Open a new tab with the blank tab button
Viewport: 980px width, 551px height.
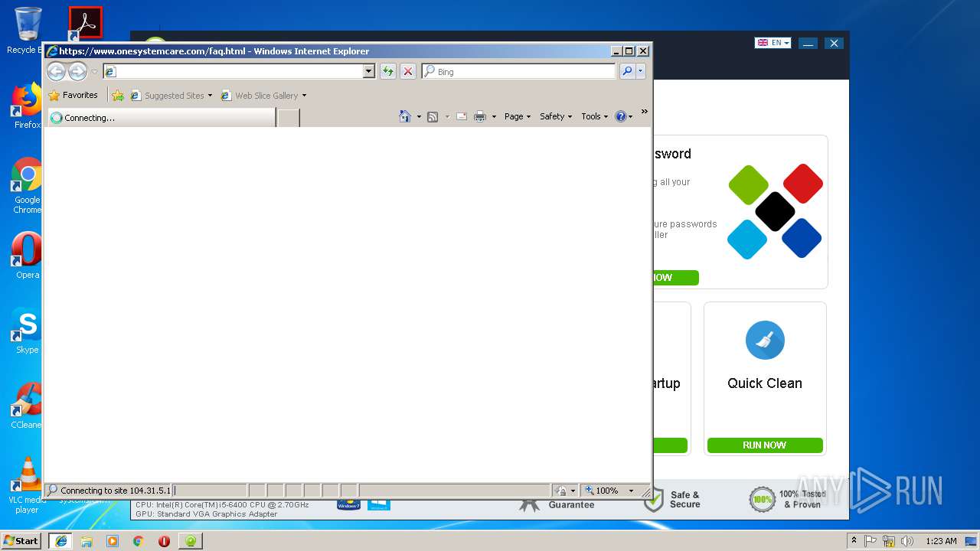click(288, 118)
